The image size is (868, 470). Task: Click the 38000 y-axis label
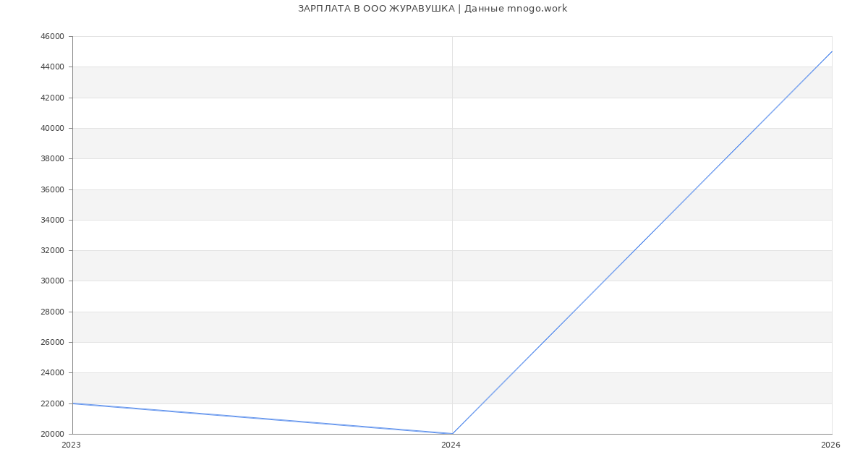(52, 159)
